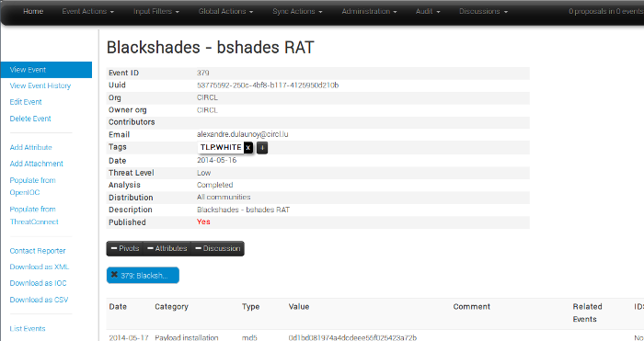
Task: Remove the TLP:WHITE tag via x
Action: [x=248, y=148]
